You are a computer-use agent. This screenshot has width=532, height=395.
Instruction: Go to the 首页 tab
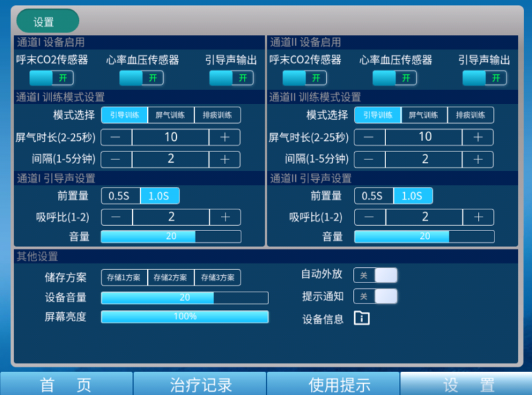[66, 384]
